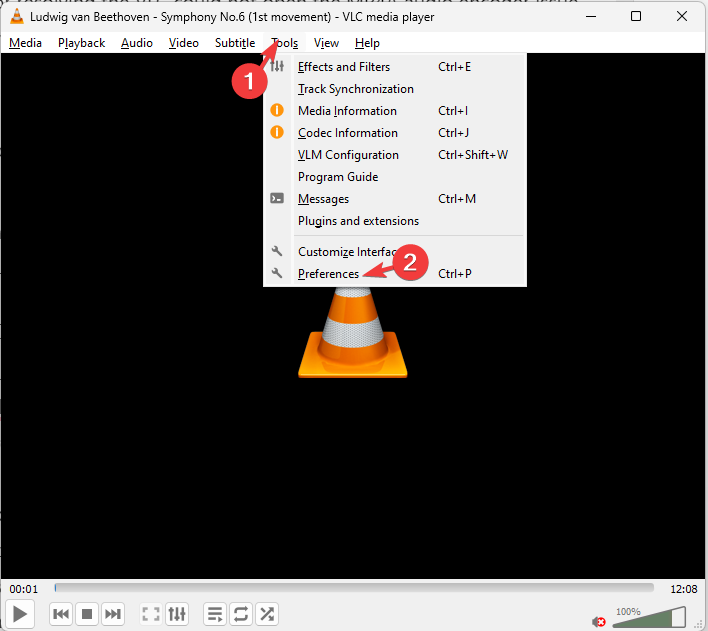Show extended settings from bottom toolbar
This screenshot has height=631, width=708.
click(177, 614)
